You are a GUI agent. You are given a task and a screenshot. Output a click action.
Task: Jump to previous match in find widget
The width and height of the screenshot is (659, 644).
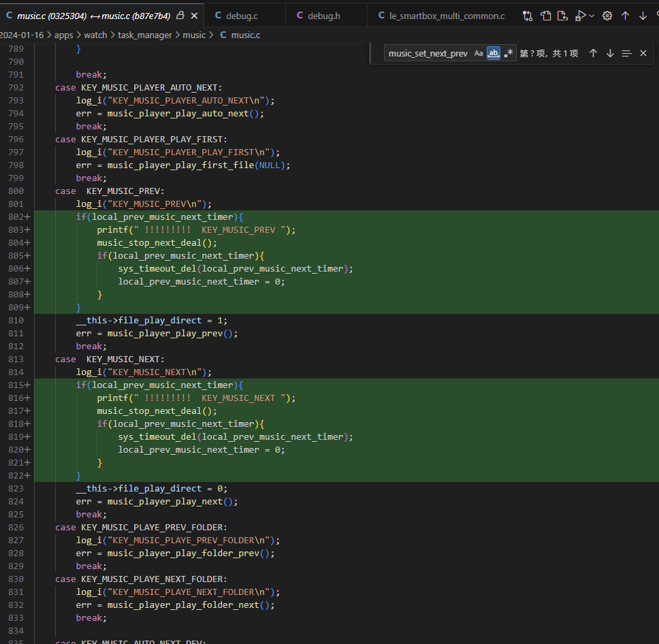tap(593, 53)
